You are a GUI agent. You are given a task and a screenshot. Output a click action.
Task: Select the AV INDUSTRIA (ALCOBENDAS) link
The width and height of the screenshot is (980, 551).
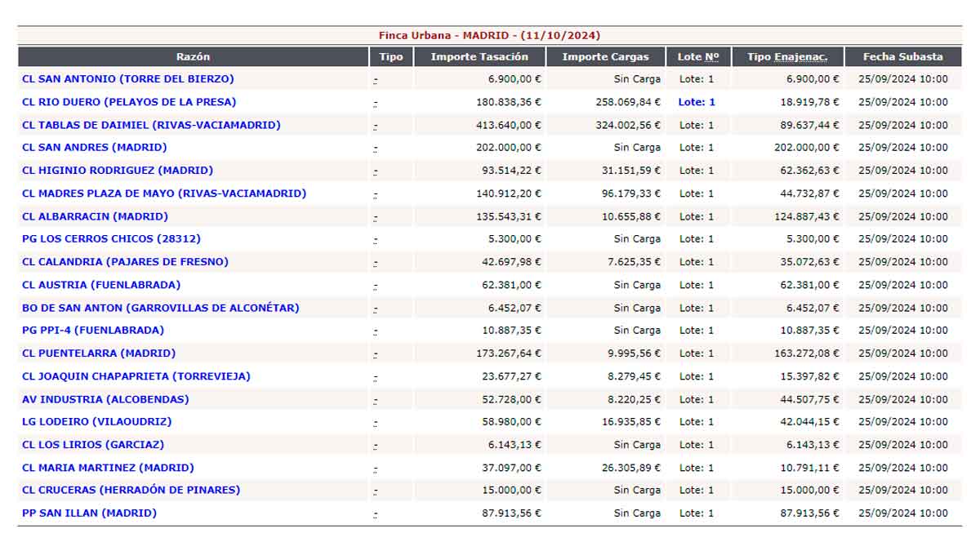pos(105,399)
